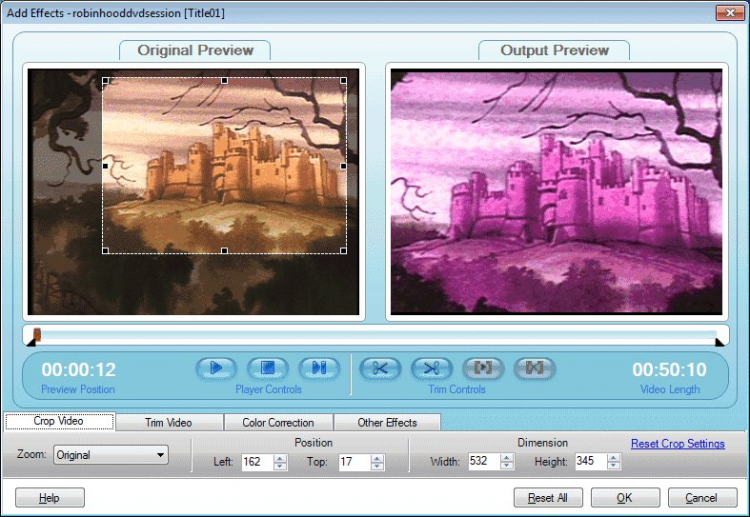Increase the Height value with up arrow

pos(614,457)
